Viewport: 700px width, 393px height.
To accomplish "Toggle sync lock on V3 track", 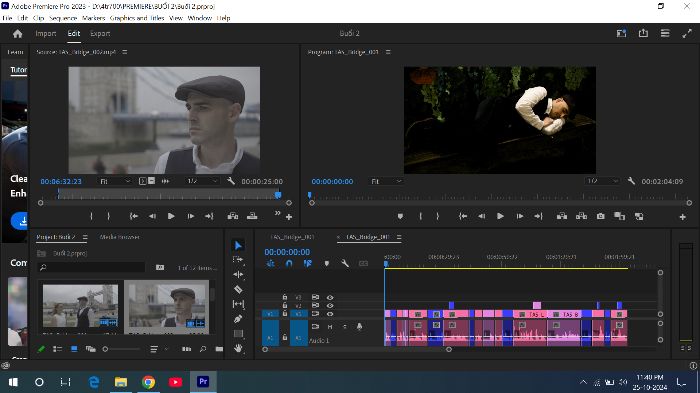I will (x=315, y=297).
